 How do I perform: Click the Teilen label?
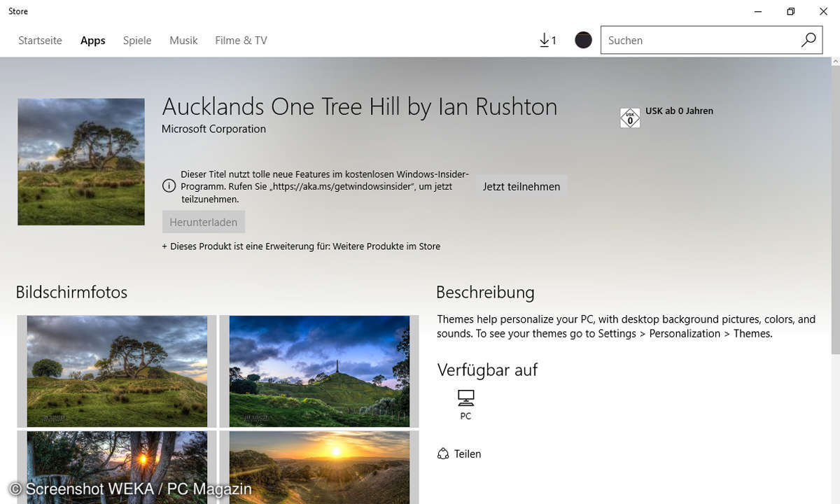tap(468, 454)
